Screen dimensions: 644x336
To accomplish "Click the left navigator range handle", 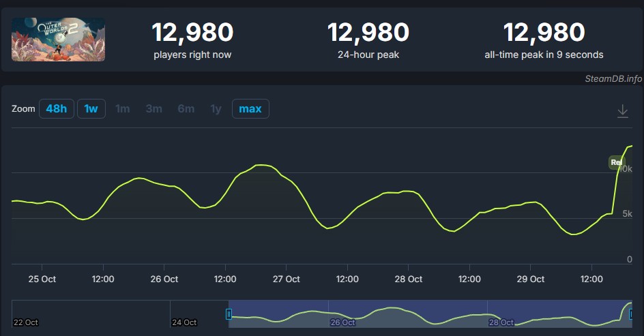I will tap(229, 314).
